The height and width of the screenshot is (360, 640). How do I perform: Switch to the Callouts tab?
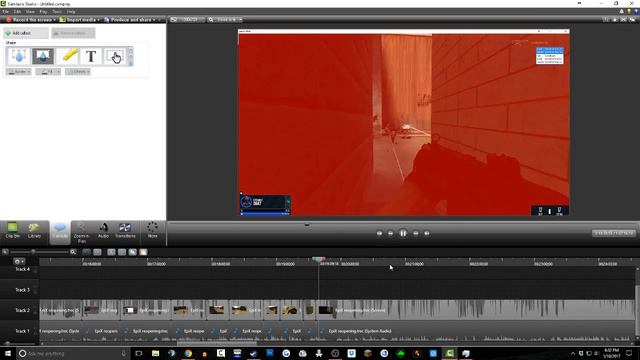pos(60,232)
